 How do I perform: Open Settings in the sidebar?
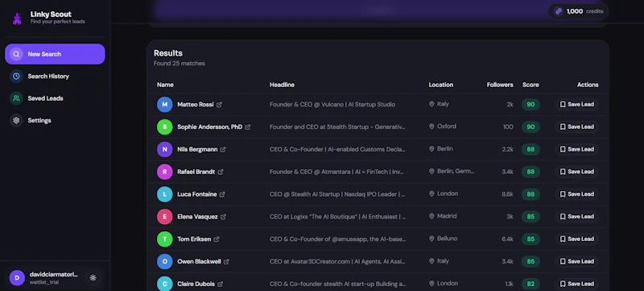point(55,121)
